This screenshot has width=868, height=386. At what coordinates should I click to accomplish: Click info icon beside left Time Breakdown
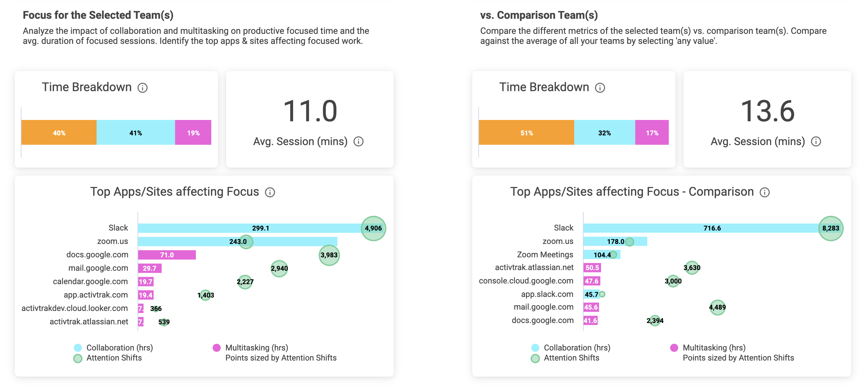click(143, 88)
